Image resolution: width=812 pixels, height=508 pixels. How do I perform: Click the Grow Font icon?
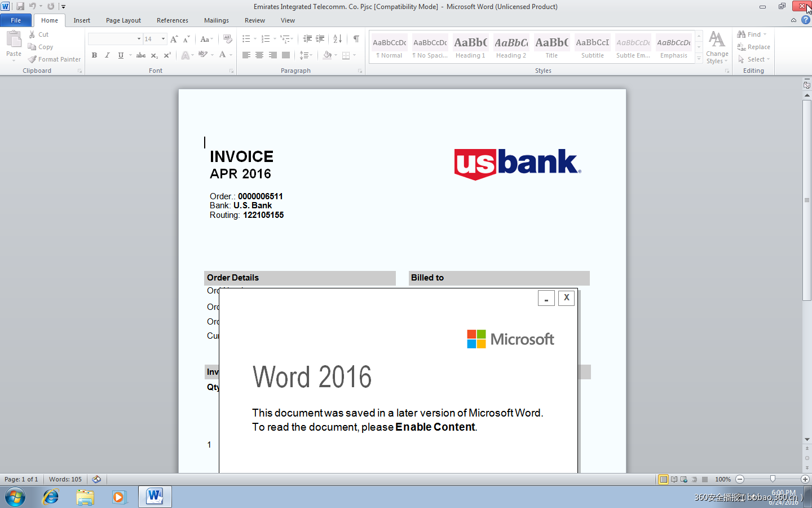174,39
